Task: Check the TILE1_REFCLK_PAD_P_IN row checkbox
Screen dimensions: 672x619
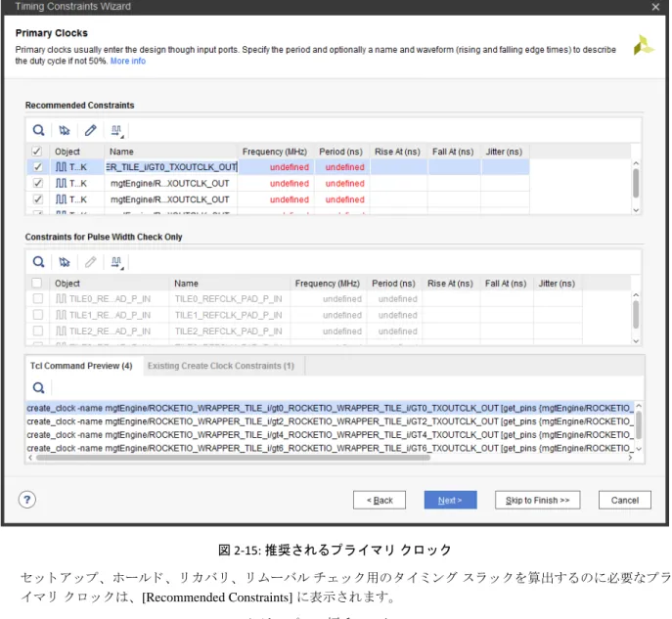Action: [x=38, y=315]
